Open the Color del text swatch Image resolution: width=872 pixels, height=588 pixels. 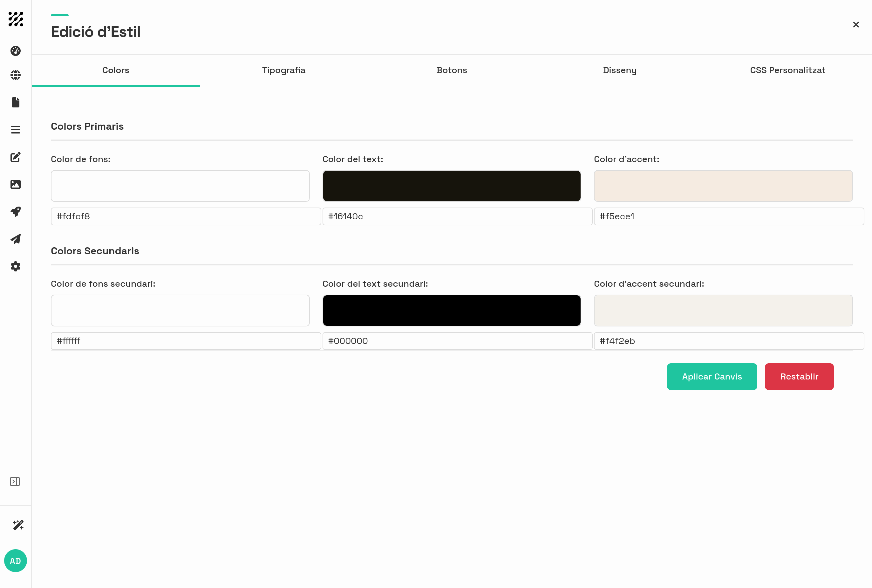[x=452, y=186]
